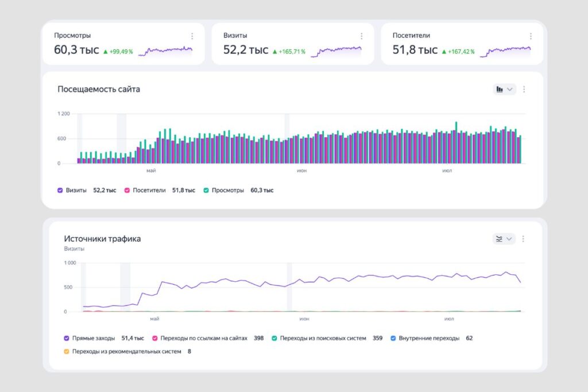Screen dimensions: 588x392
Task: Open the Посетители card options menu
Action: (x=531, y=36)
